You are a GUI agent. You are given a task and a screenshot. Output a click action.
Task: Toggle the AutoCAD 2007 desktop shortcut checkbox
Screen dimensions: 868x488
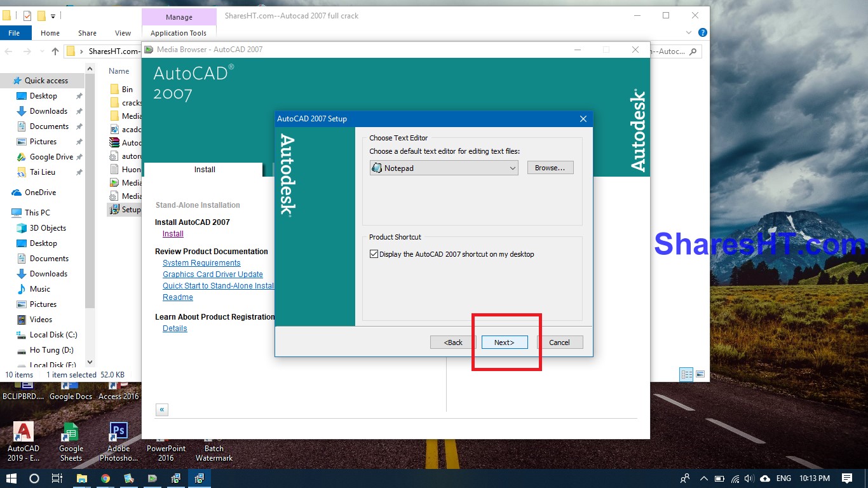point(374,254)
